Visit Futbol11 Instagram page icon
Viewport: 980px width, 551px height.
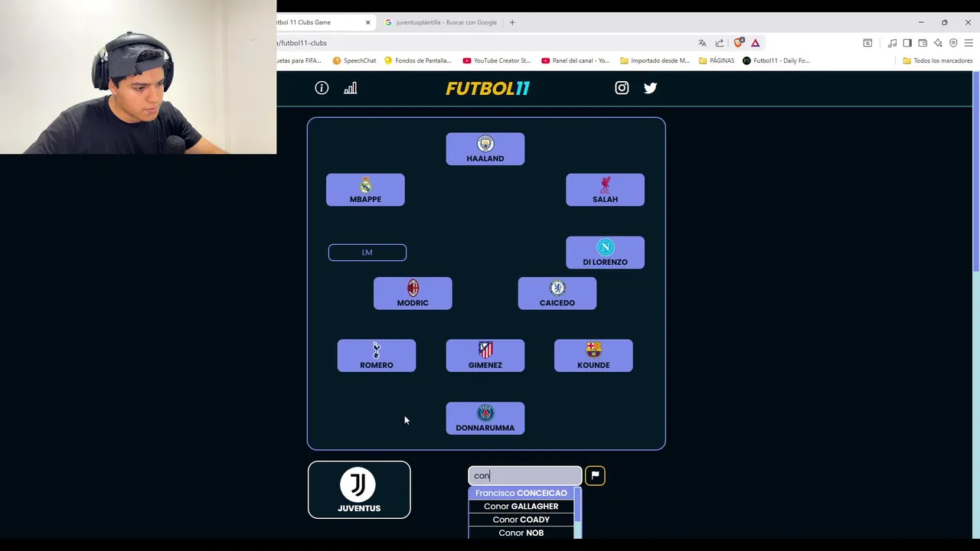point(622,88)
